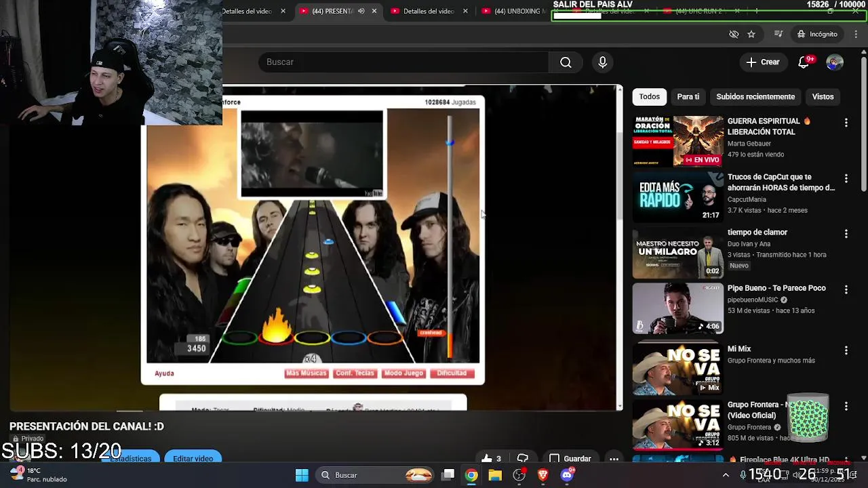This screenshot has width=868, height=488.
Task: Click Conf. Teclas in the game
Action: tap(355, 373)
